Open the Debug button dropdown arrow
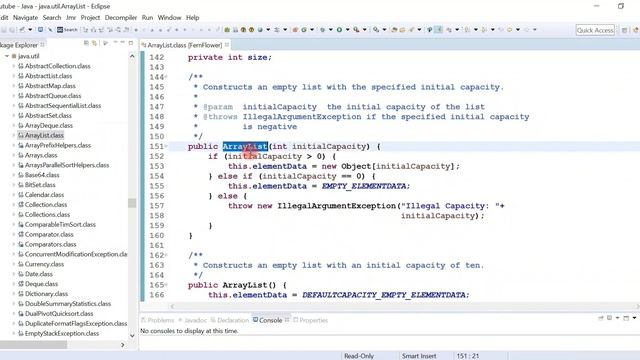 point(331,30)
